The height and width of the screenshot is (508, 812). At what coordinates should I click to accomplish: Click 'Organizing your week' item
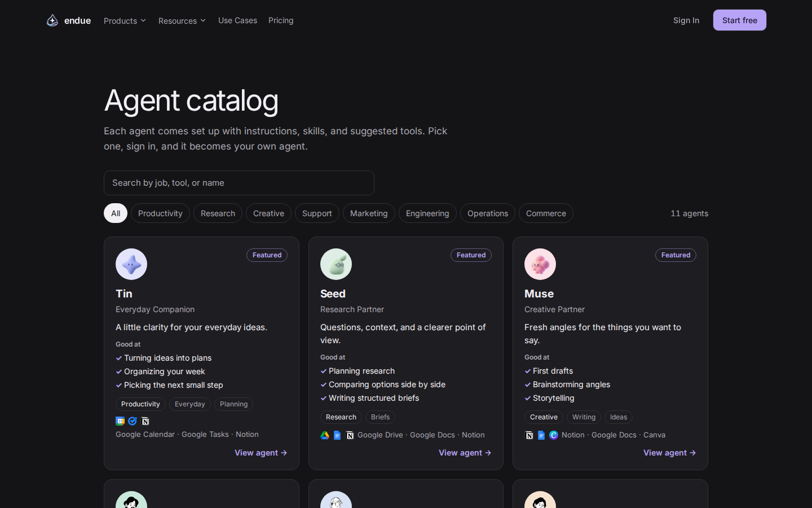[x=164, y=371]
